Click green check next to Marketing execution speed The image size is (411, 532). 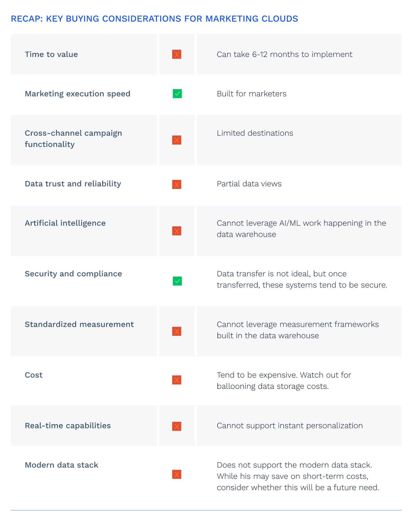click(x=177, y=94)
